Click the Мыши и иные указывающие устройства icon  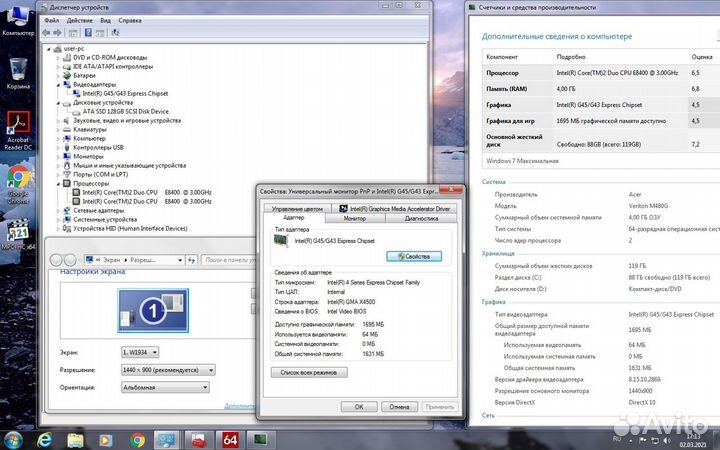pyautogui.click(x=67, y=165)
